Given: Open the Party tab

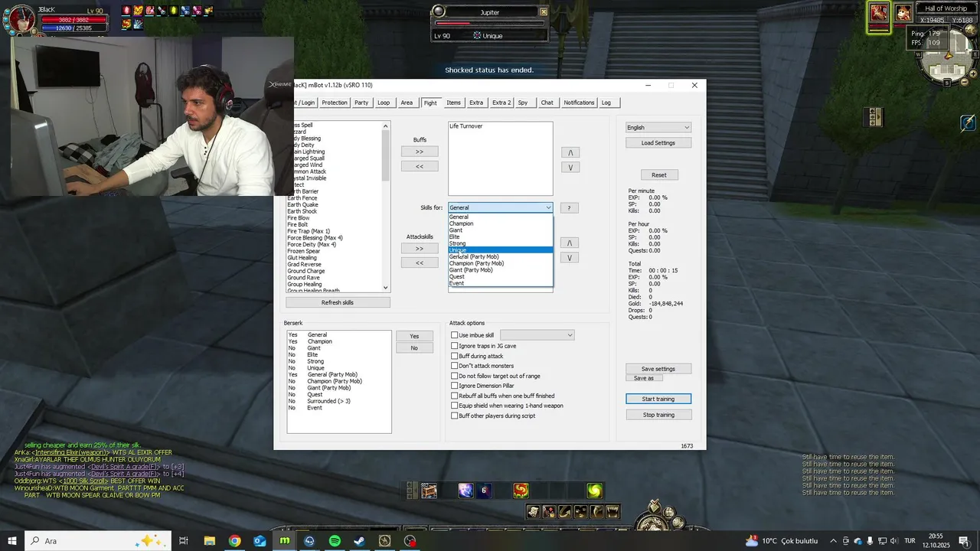Looking at the screenshot, I should pos(361,103).
